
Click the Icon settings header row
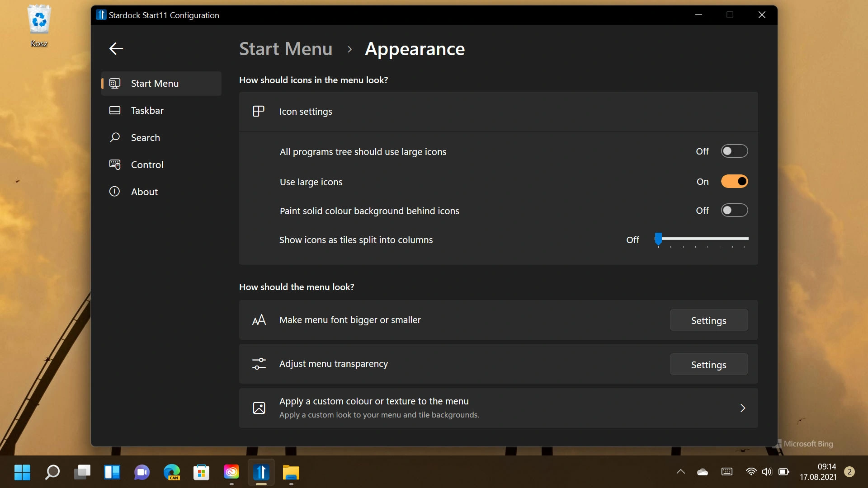(498, 112)
